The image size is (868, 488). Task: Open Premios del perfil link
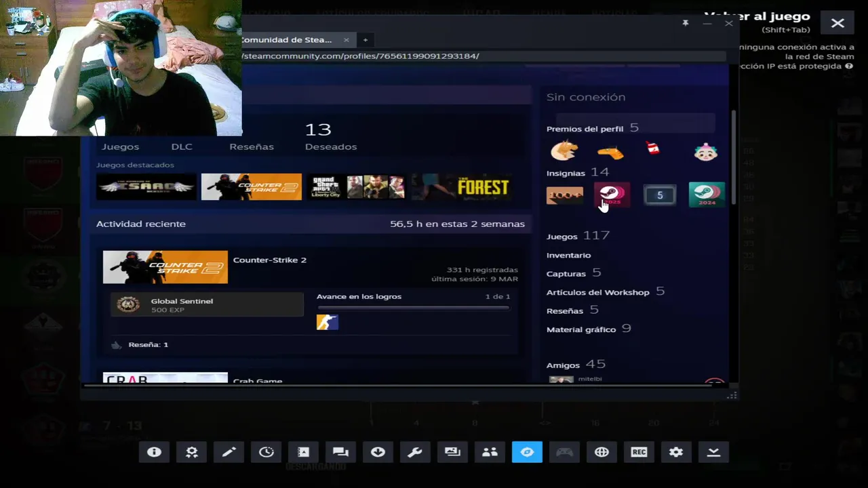[585, 129]
